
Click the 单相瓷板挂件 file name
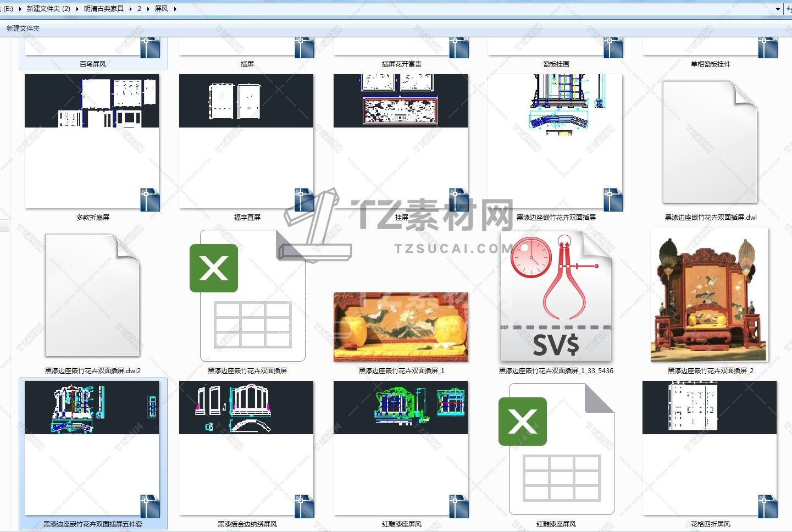pos(711,64)
